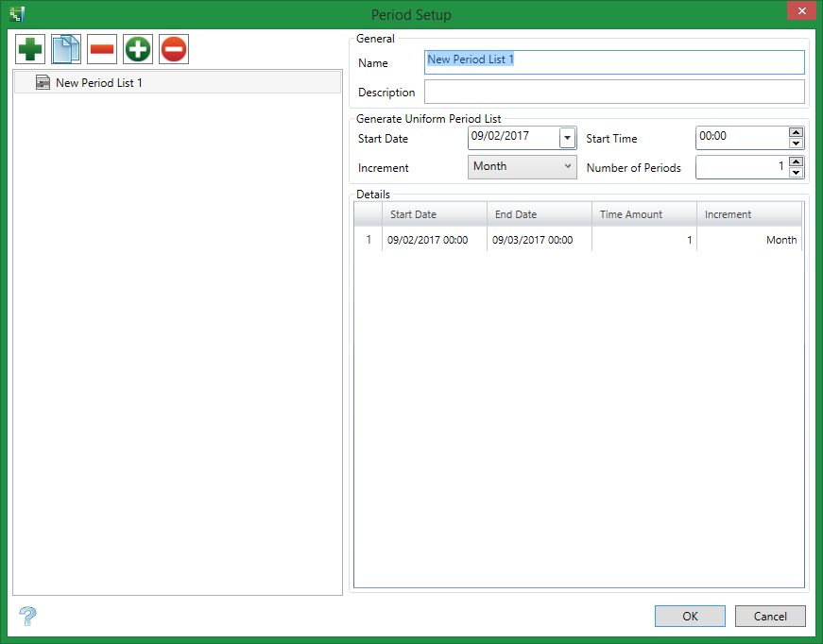Decrease Number of Periods with down arrow

tap(797, 173)
